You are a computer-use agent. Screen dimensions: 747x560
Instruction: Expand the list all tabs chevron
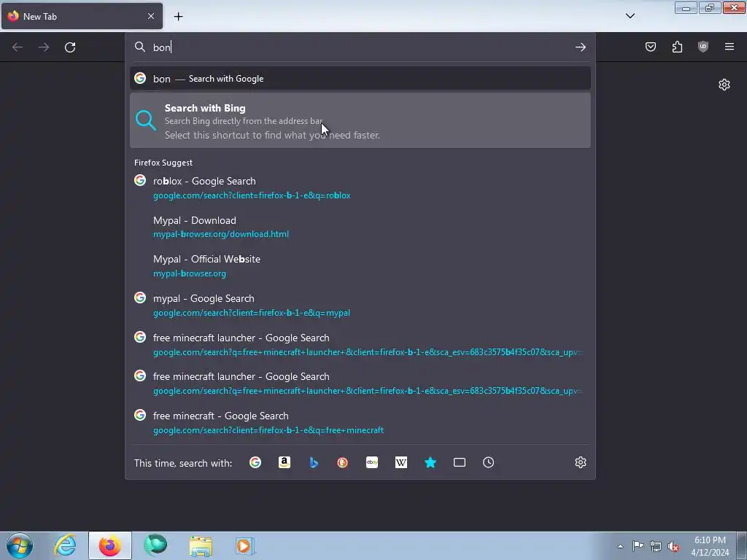630,16
